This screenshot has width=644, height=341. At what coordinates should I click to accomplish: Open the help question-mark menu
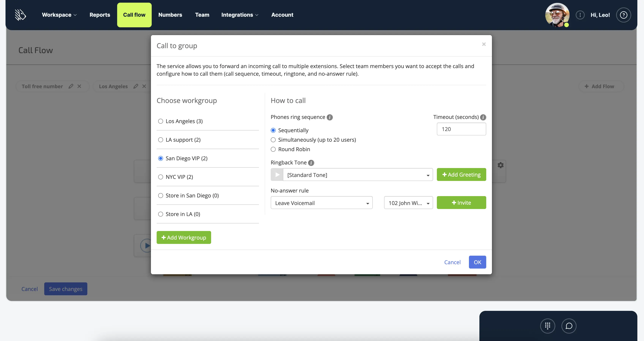[x=623, y=15]
